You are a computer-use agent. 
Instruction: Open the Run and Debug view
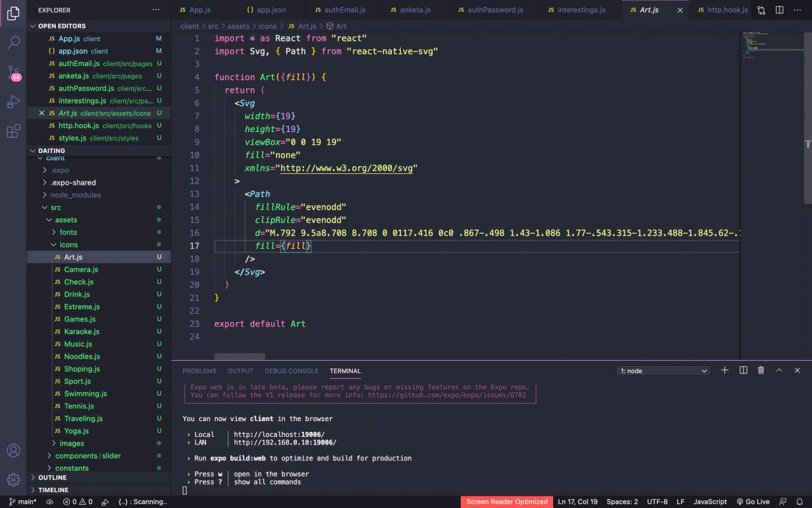13,102
